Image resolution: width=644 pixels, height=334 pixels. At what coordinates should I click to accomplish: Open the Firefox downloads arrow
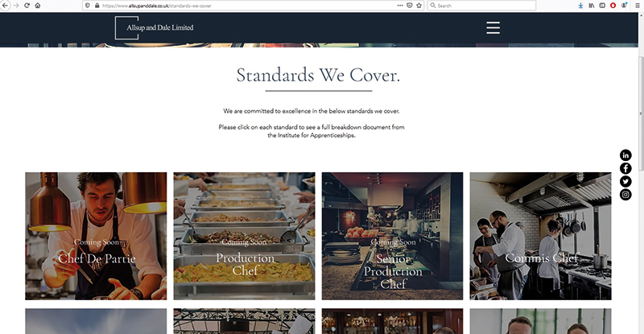coord(580,6)
